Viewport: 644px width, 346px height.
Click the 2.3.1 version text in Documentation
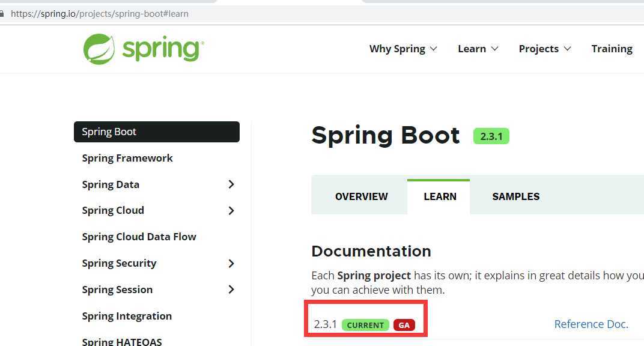325,324
